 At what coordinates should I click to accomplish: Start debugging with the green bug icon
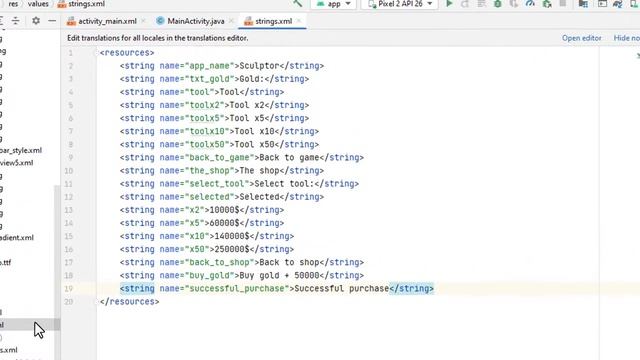[498, 4]
